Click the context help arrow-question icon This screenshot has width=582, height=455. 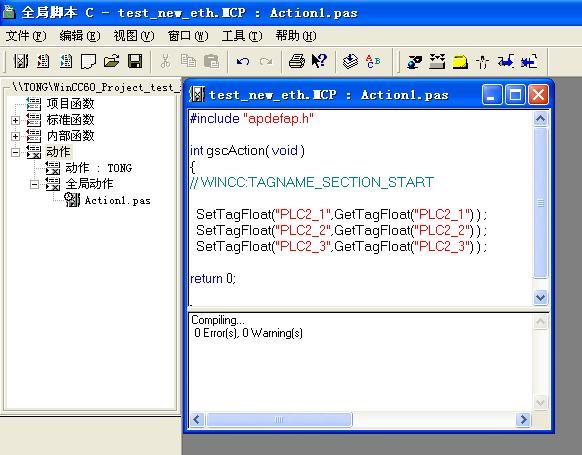(x=319, y=61)
